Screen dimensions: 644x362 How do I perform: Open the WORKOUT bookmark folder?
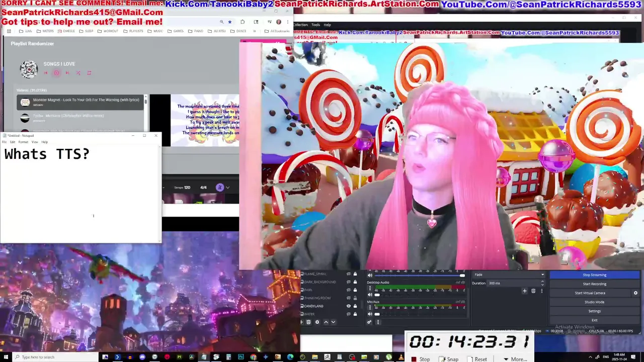coord(108,31)
